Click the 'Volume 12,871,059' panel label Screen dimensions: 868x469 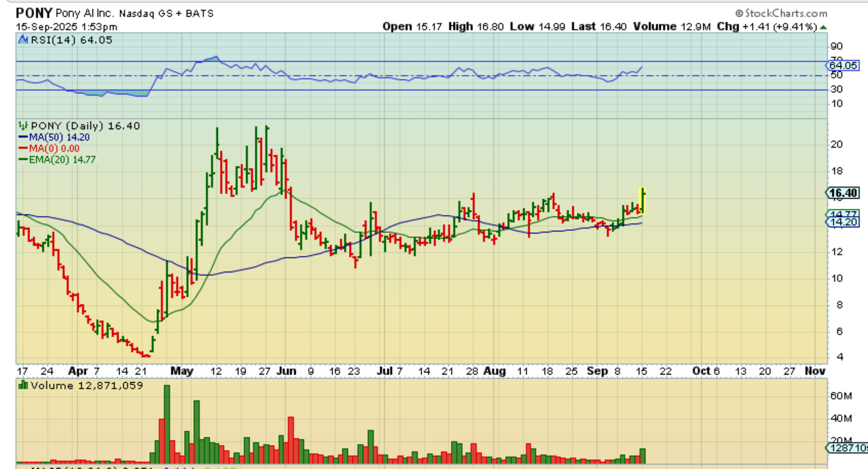pyautogui.click(x=87, y=385)
